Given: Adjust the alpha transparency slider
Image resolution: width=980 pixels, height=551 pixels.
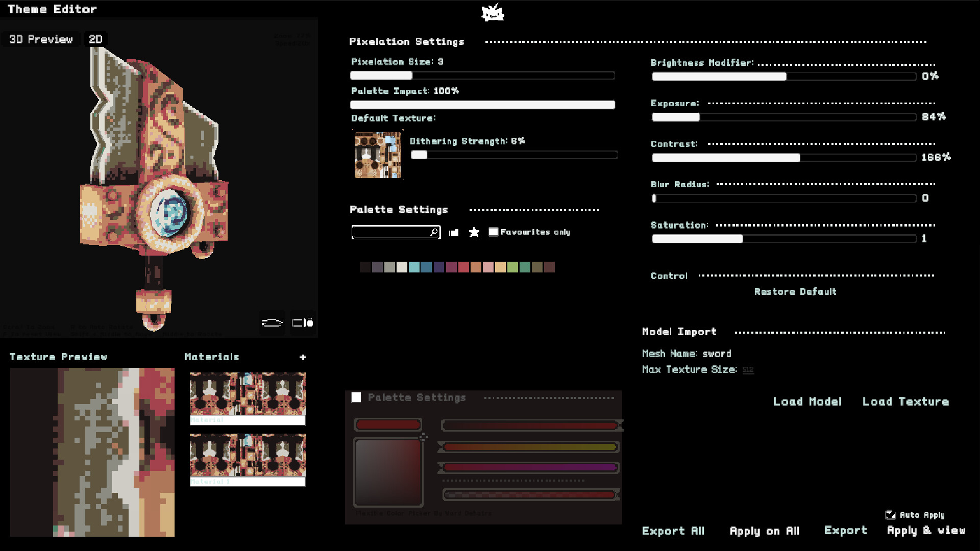Looking at the screenshot, I should coord(530,494).
